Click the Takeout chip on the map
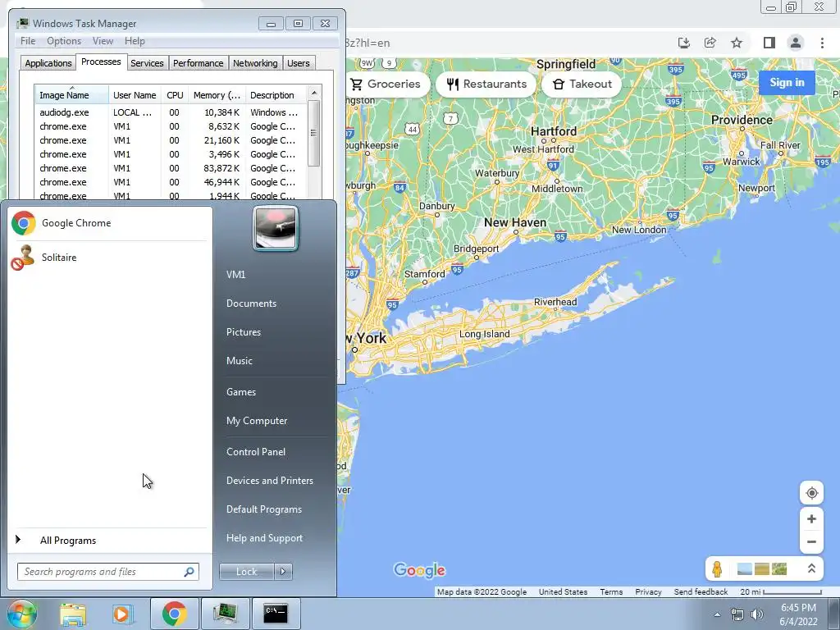This screenshot has width=840, height=630. click(x=582, y=84)
